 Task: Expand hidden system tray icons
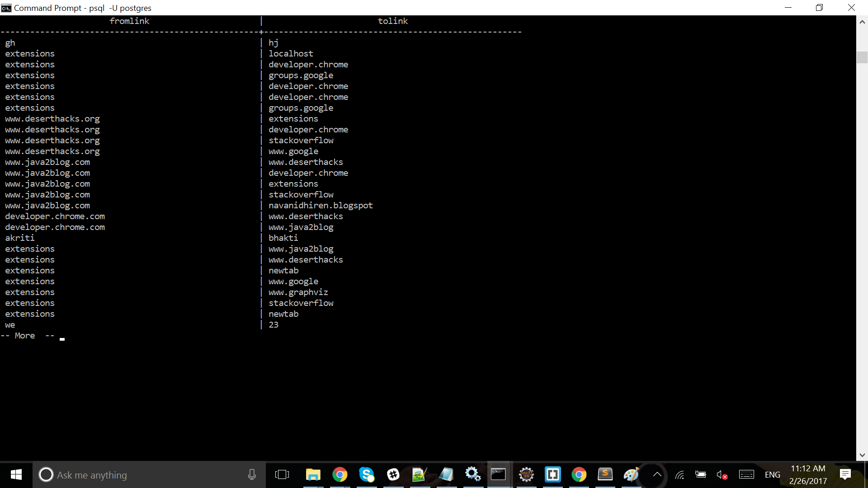pos(657,474)
